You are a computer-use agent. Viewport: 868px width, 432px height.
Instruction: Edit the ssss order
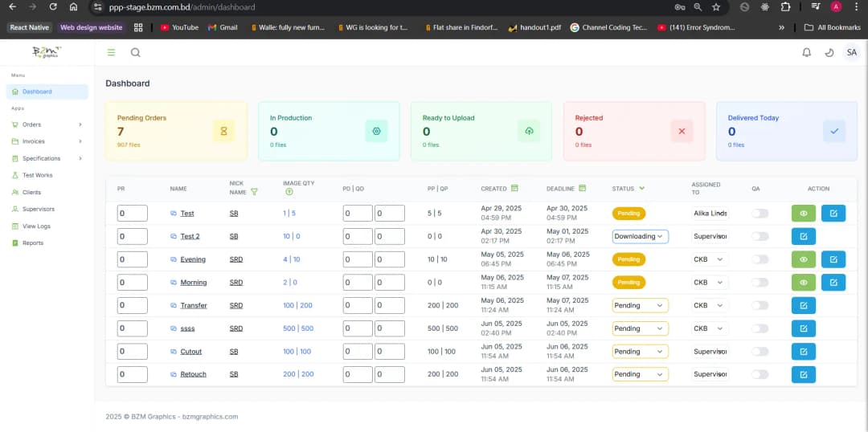pos(803,328)
